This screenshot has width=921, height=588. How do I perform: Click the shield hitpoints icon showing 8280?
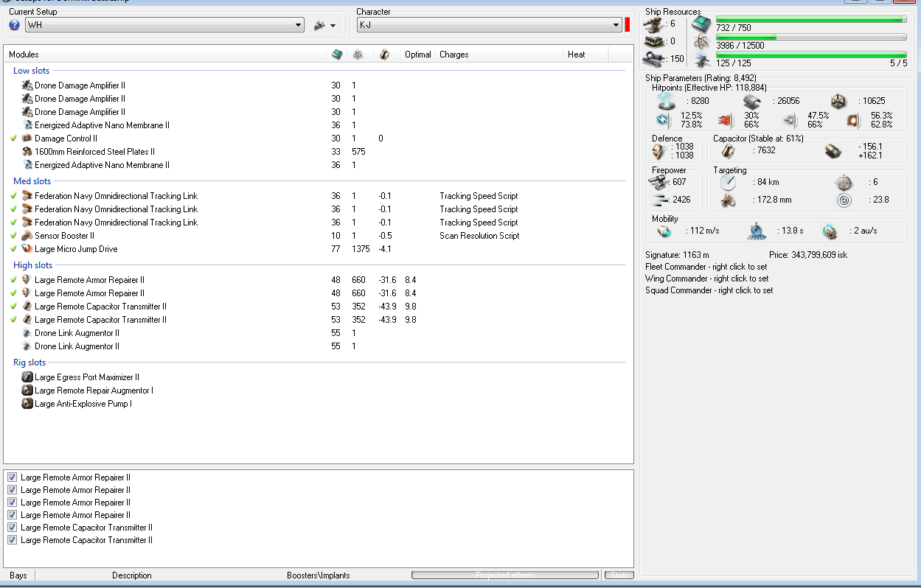pyautogui.click(x=666, y=101)
